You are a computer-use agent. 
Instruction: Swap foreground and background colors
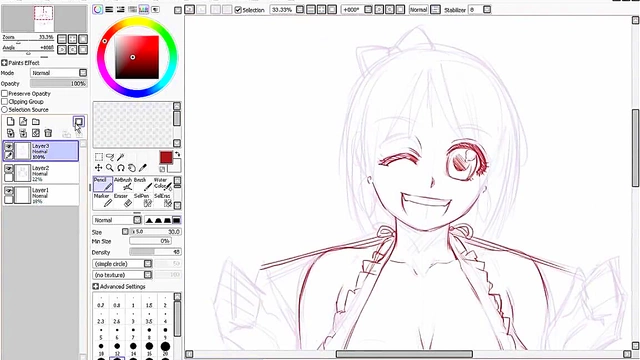[x=178, y=154]
